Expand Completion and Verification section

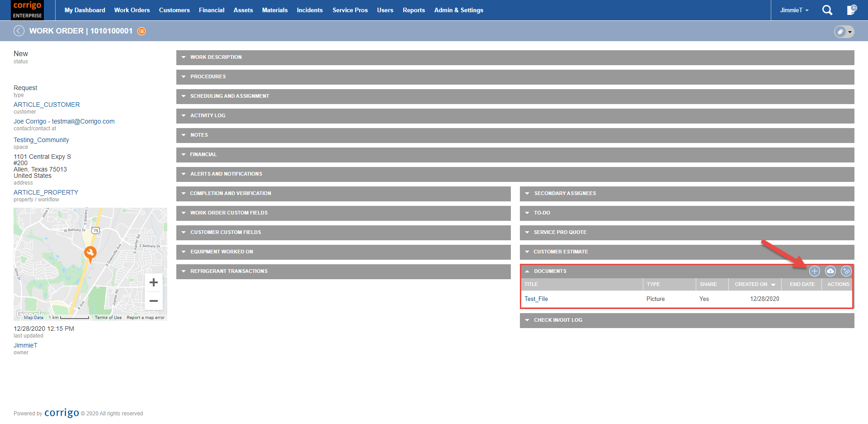click(344, 194)
